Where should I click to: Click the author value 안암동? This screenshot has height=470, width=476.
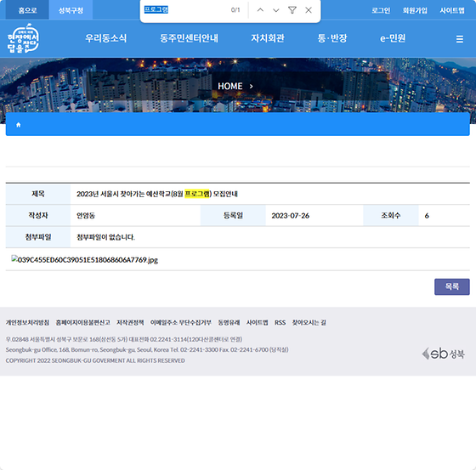tap(86, 216)
